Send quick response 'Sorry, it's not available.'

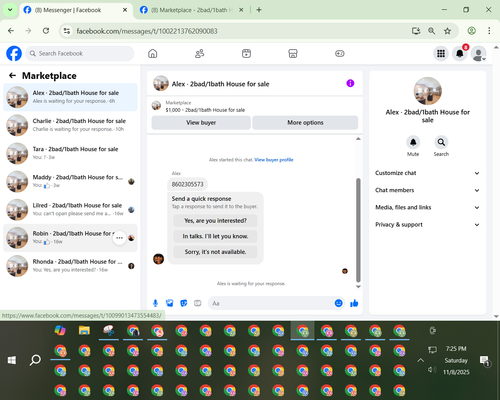[215, 252]
